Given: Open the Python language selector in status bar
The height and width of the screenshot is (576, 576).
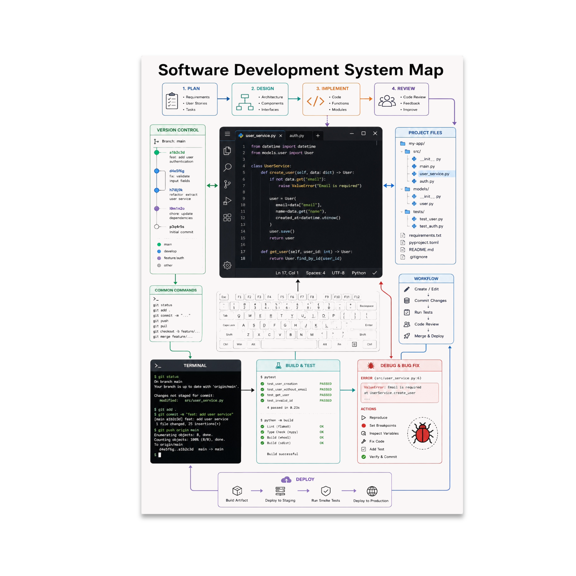Looking at the screenshot, I should pos(359,273).
